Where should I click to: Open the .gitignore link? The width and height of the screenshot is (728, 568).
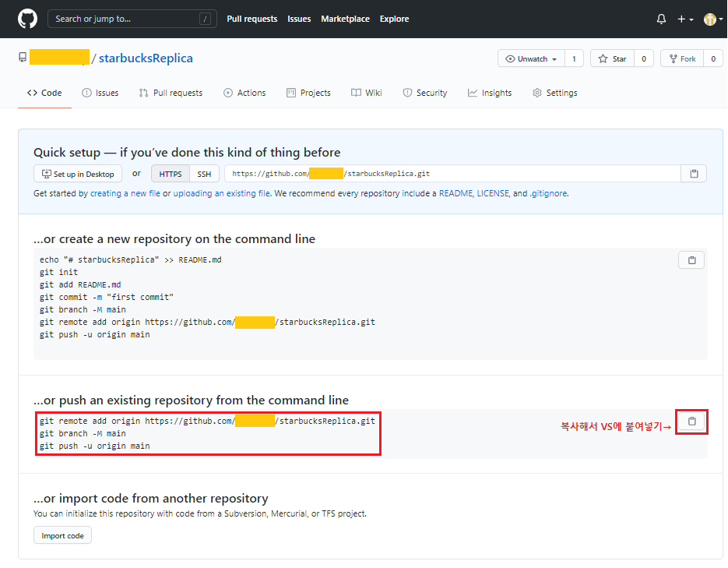(x=548, y=193)
